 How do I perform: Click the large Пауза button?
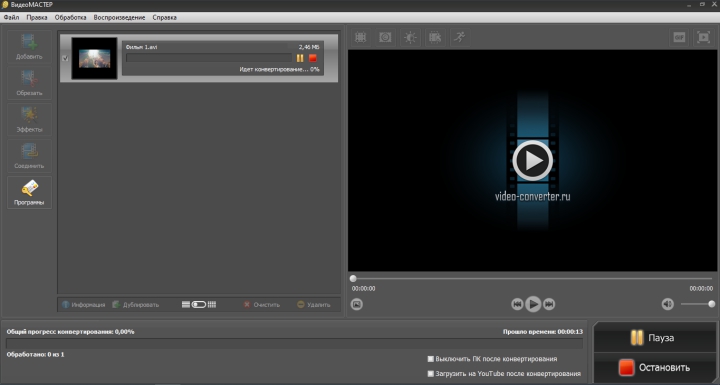click(655, 338)
